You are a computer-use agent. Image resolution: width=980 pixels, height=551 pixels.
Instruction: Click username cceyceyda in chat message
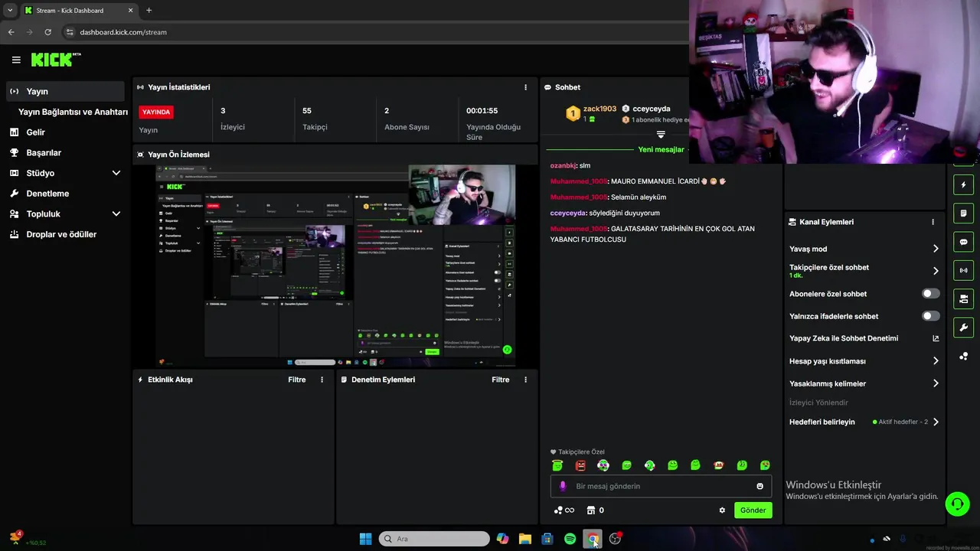click(x=568, y=213)
